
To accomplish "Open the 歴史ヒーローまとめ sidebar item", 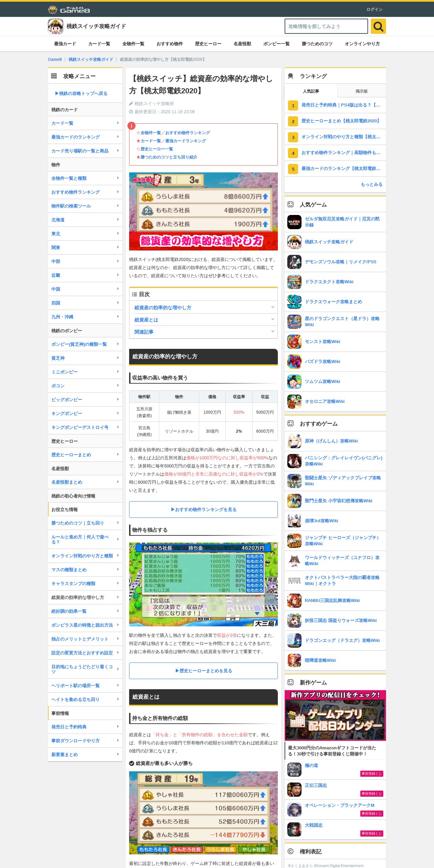I will pyautogui.click(x=85, y=455).
